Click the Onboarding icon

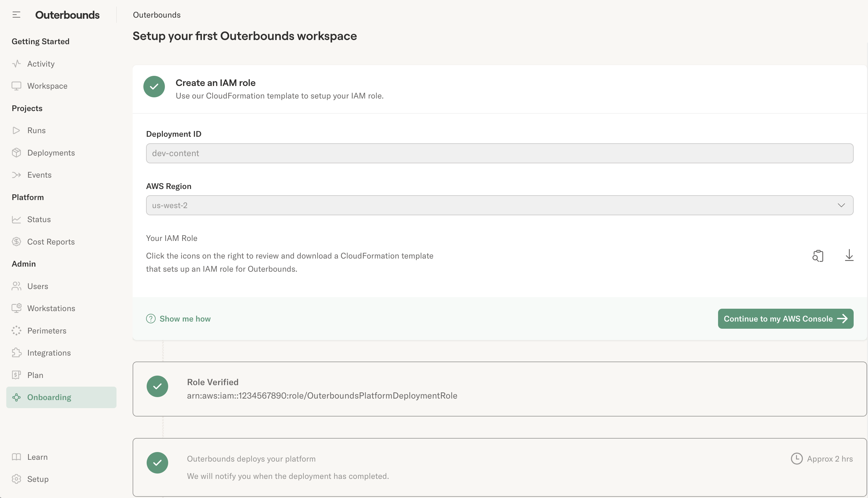point(16,397)
